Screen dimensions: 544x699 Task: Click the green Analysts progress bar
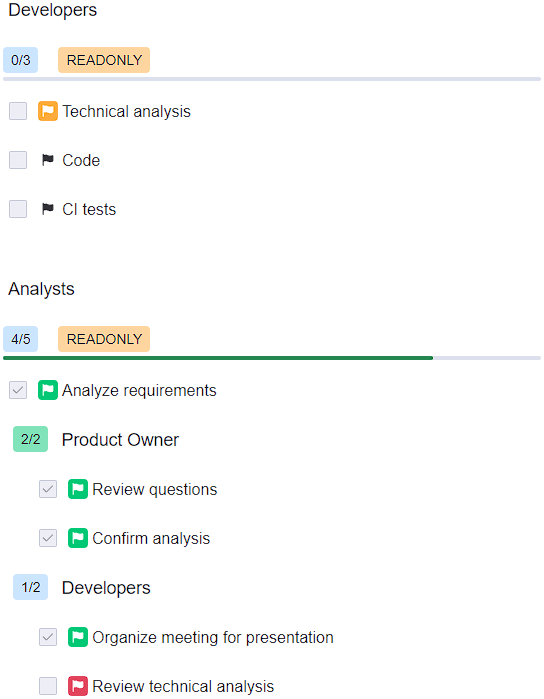coord(218,358)
